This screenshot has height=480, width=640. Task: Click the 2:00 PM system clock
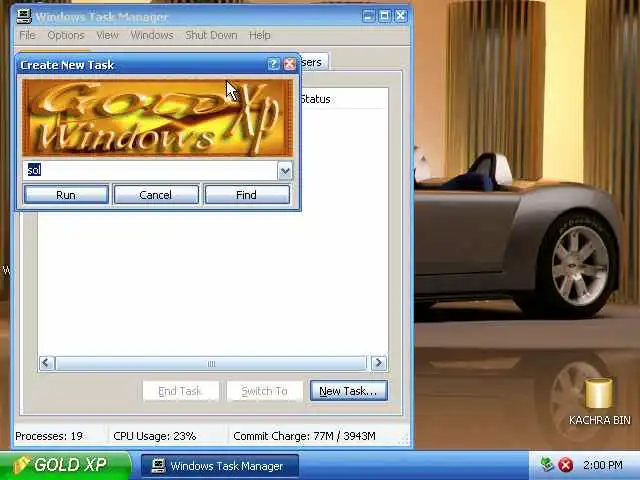click(603, 465)
